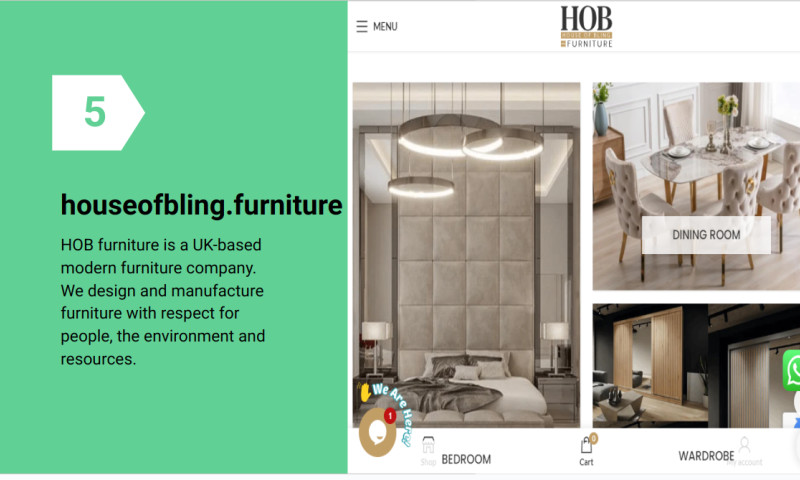The width and height of the screenshot is (800, 480).
Task: Open the chat bubble widget
Action: pos(378,432)
